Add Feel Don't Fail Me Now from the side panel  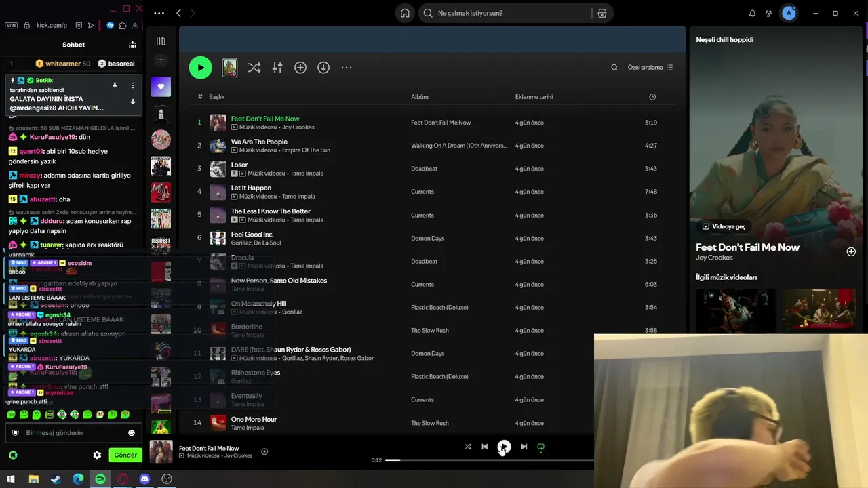[x=851, y=251]
